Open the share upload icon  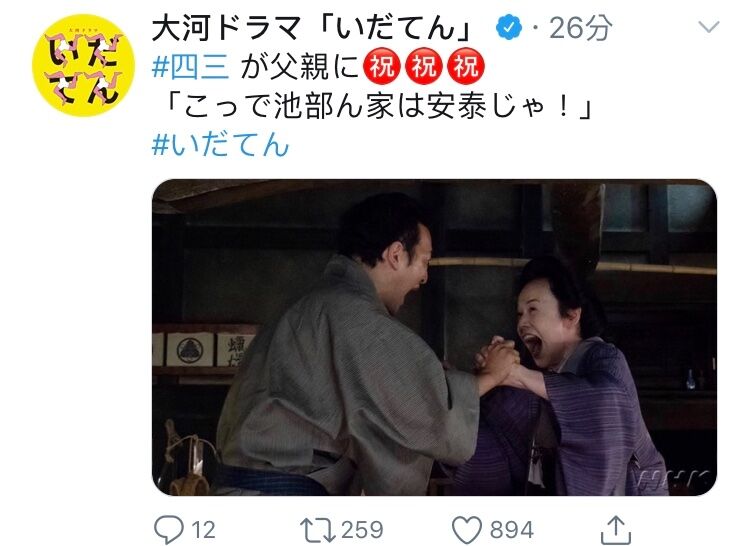pyautogui.click(x=616, y=529)
